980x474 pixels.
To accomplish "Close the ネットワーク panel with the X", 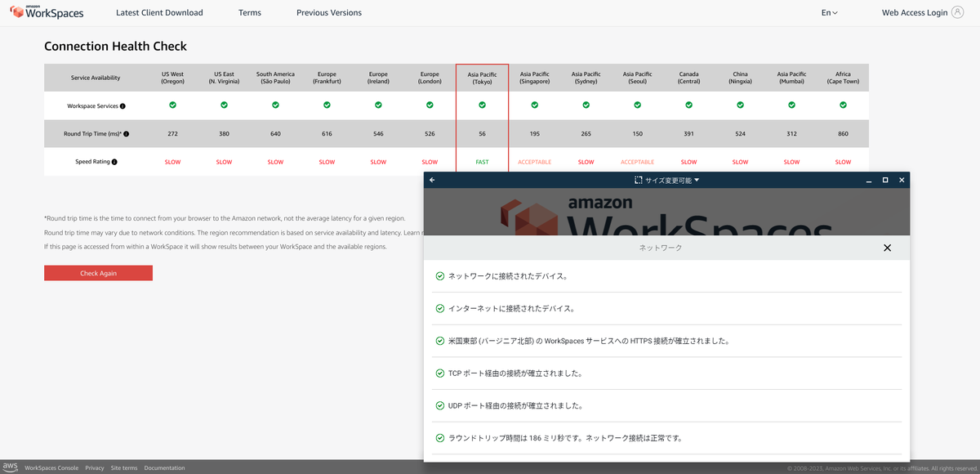I will point(887,247).
